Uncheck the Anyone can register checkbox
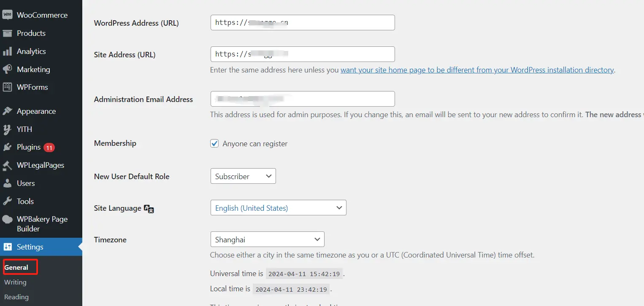The image size is (644, 306). click(x=214, y=144)
